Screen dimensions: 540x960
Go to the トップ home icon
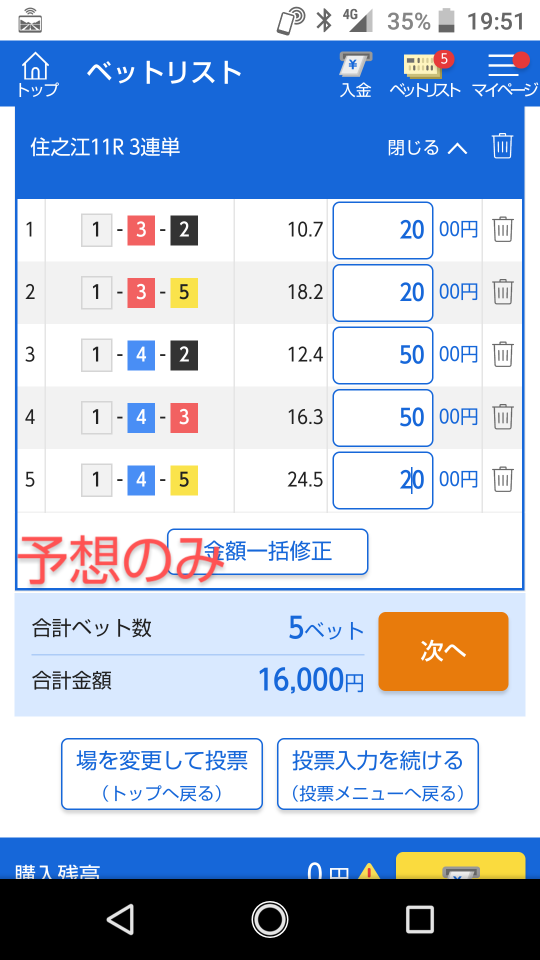click(37, 74)
